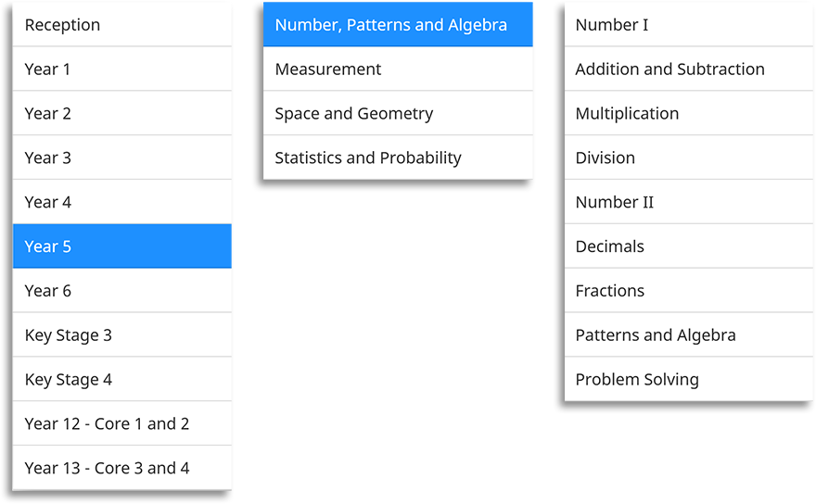Open the Number I topic
Viewport: 816px width, 504px height.
pyautogui.click(x=612, y=25)
